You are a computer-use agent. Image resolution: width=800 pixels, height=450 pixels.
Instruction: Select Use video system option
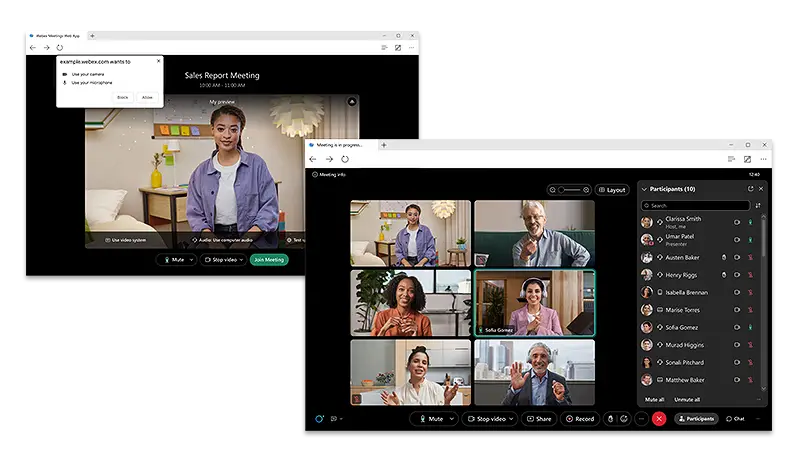point(126,240)
